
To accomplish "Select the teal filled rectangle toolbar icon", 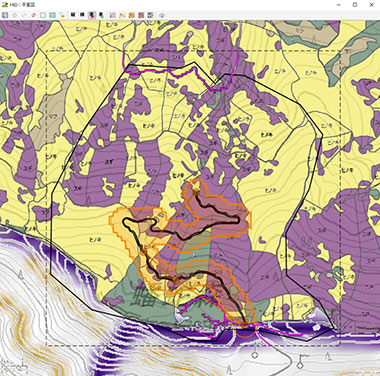I will [52, 15].
